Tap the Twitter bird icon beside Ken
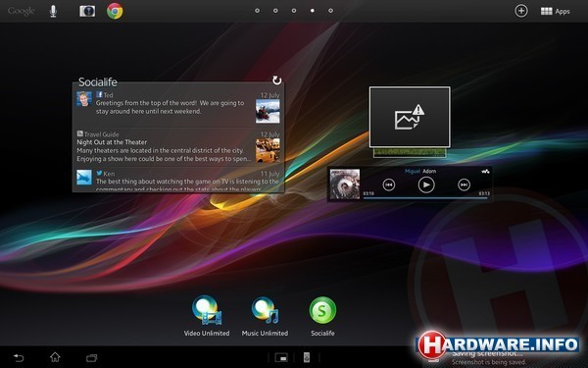This screenshot has width=588, height=368. coord(99,173)
